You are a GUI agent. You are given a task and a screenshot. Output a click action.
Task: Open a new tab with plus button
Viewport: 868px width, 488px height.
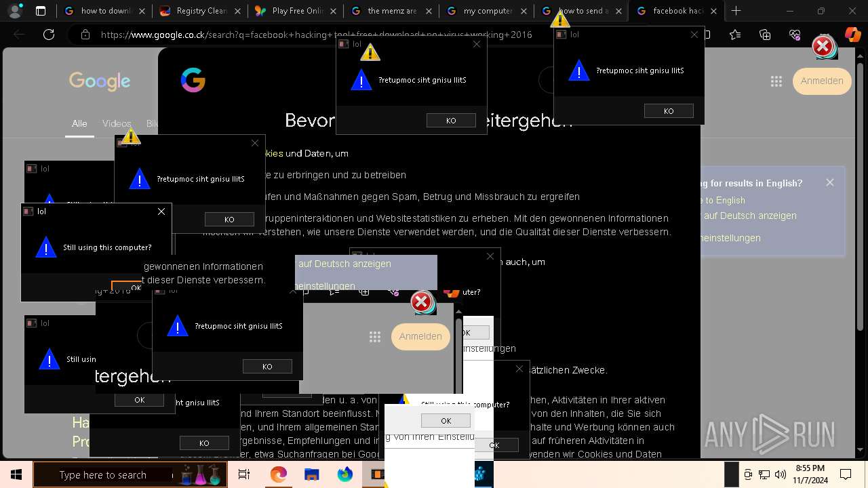(x=736, y=11)
